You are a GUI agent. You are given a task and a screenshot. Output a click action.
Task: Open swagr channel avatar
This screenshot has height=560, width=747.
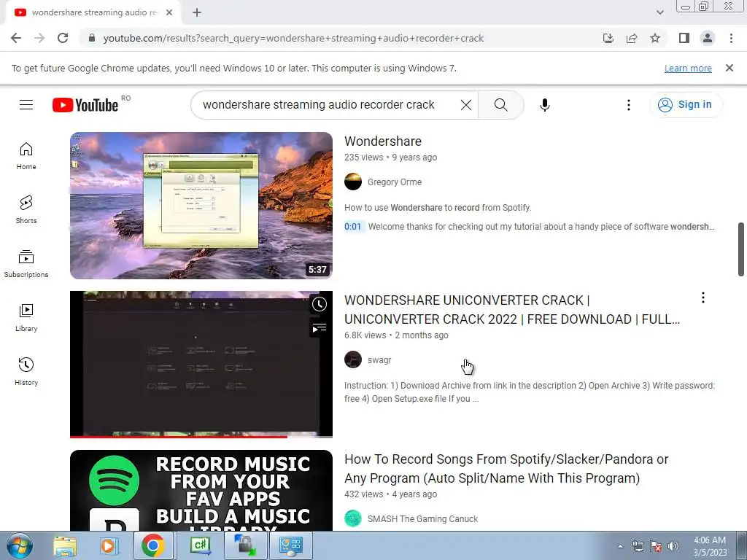353,359
